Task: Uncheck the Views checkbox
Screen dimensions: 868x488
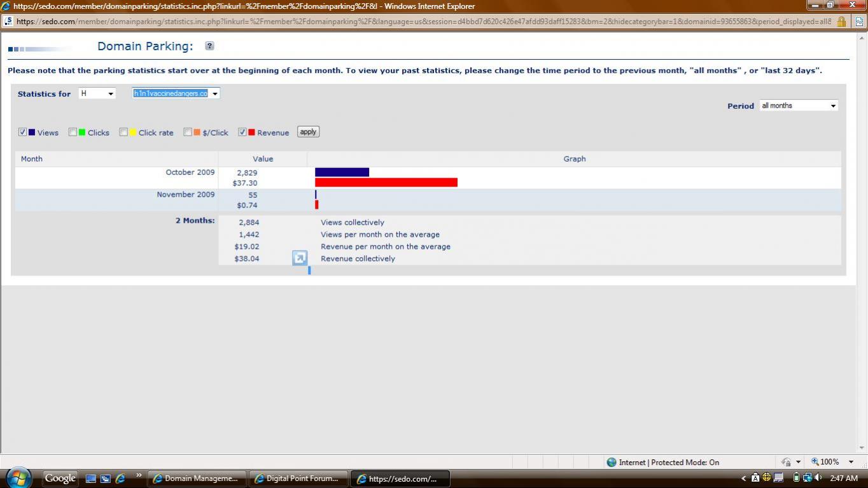Action: (x=23, y=132)
